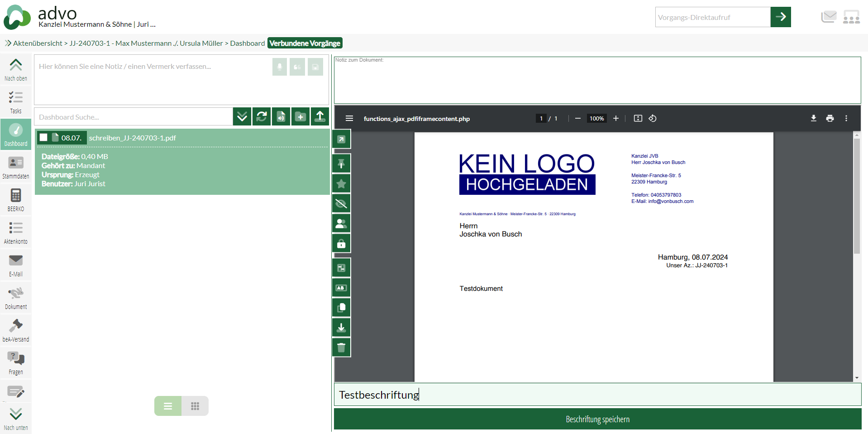Open PDF viewer more actions menu
Viewport: 868px width, 434px height.
click(x=846, y=118)
